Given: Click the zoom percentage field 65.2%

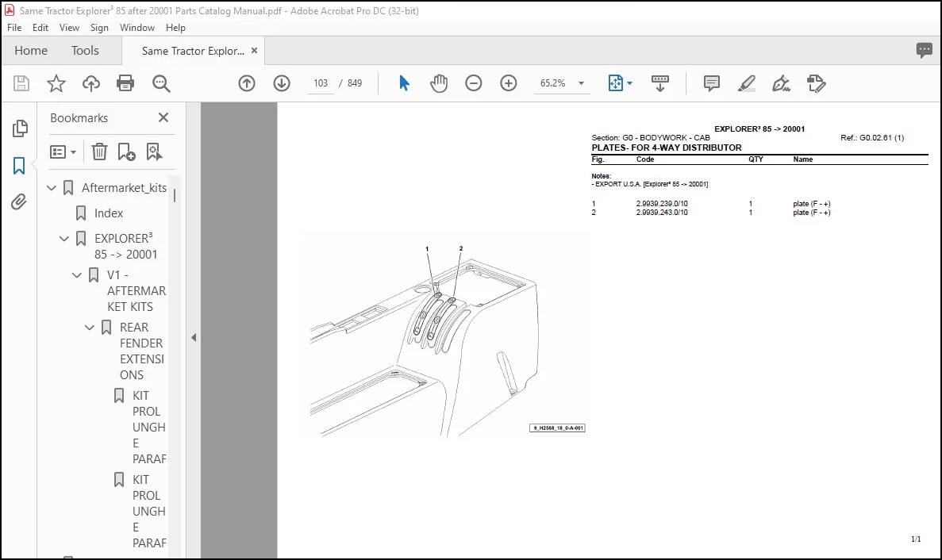Looking at the screenshot, I should pos(552,83).
